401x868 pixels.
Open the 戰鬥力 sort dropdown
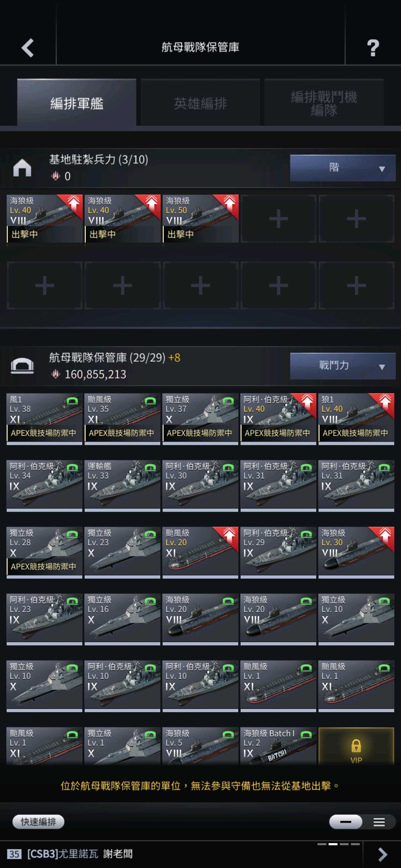tap(342, 366)
